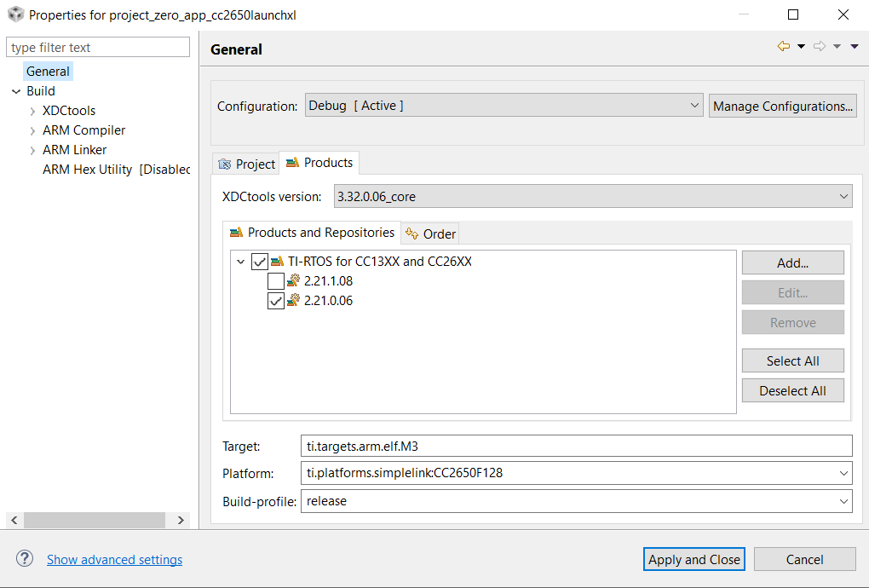This screenshot has width=869, height=588.
Task: Open the Build-profile dropdown
Action: 577,501
